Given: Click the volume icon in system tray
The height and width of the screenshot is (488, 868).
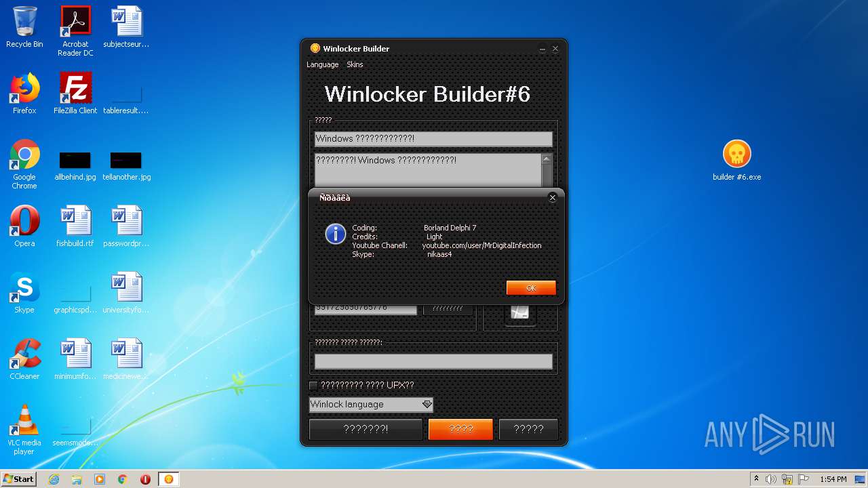Looking at the screenshot, I should coord(771,479).
